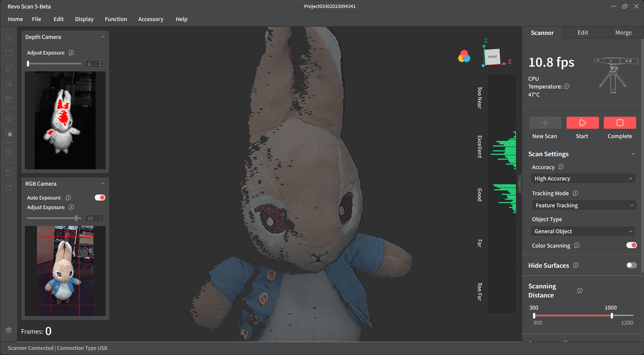This screenshot has width=644, height=355.
Task: Select the arrow pointer tool
Action: coord(9,39)
